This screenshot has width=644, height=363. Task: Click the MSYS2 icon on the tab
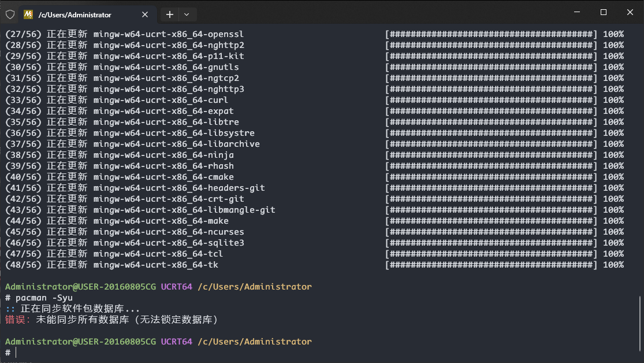28,14
